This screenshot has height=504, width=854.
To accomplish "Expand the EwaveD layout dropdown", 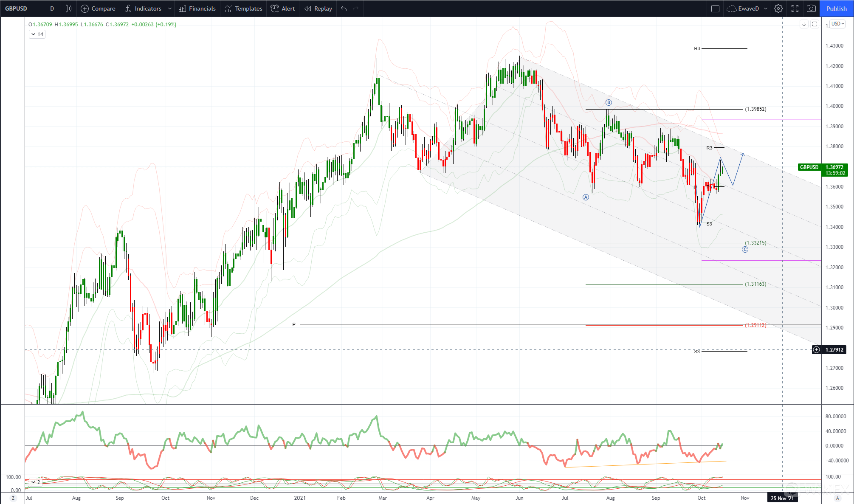I will 766,8.
